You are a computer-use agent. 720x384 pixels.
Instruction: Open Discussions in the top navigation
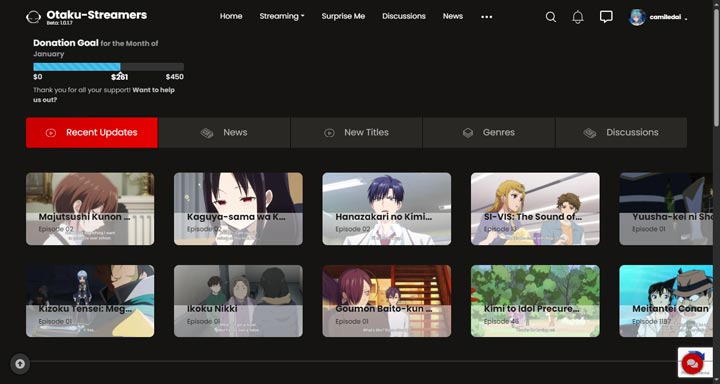pyautogui.click(x=404, y=16)
